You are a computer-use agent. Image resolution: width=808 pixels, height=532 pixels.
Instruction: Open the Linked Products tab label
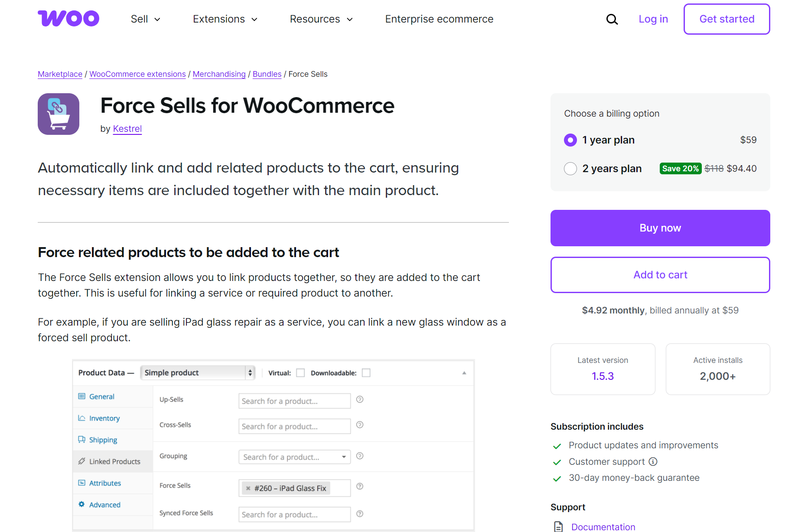[x=115, y=462]
